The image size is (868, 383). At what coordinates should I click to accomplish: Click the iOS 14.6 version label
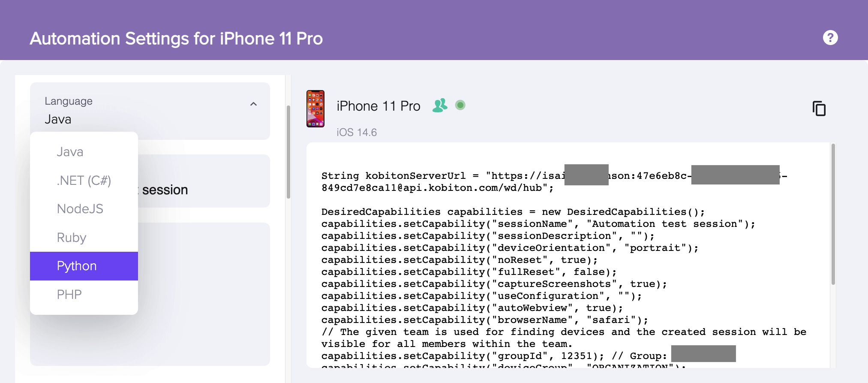(357, 133)
